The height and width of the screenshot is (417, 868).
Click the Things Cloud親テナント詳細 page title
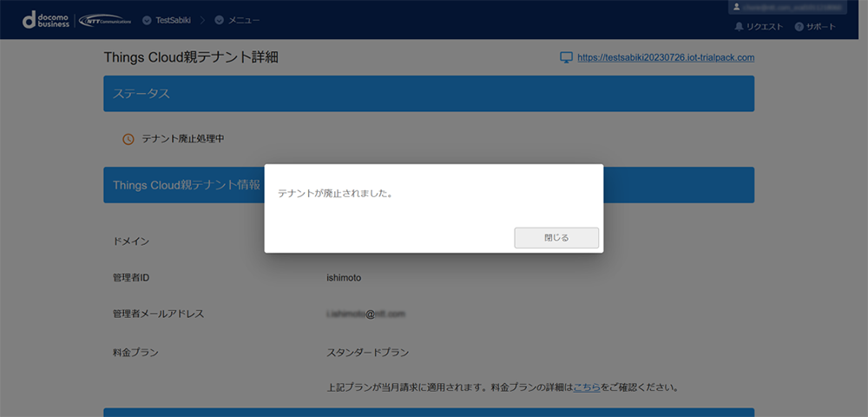(191, 57)
